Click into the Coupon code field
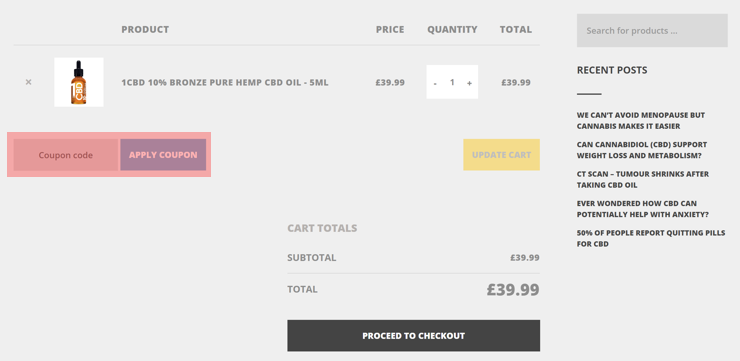The image size is (740, 361). pos(66,155)
